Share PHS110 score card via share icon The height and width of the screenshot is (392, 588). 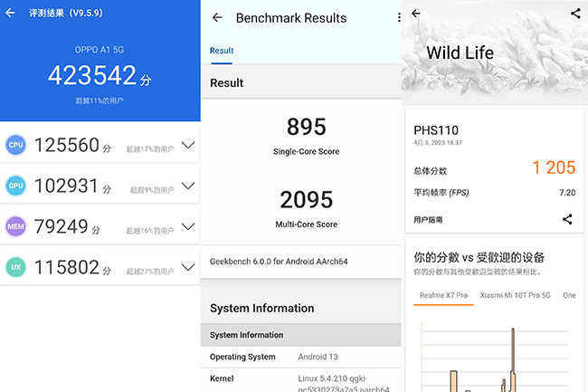point(567,219)
